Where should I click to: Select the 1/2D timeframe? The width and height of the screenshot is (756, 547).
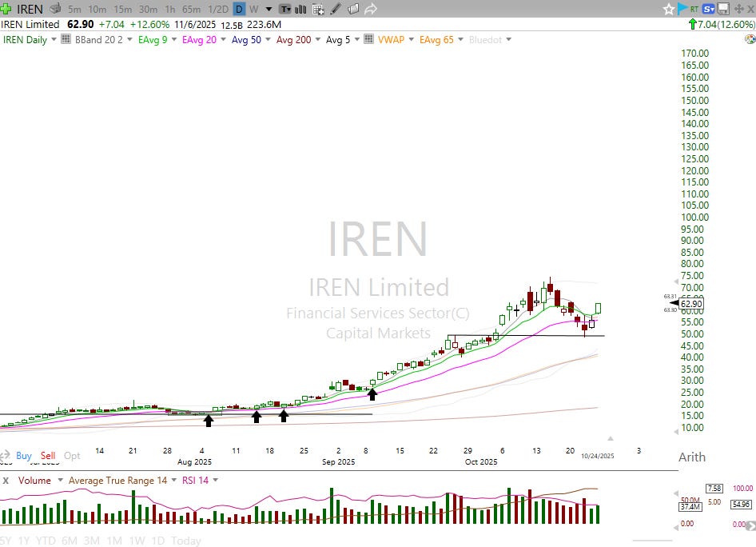click(218, 9)
